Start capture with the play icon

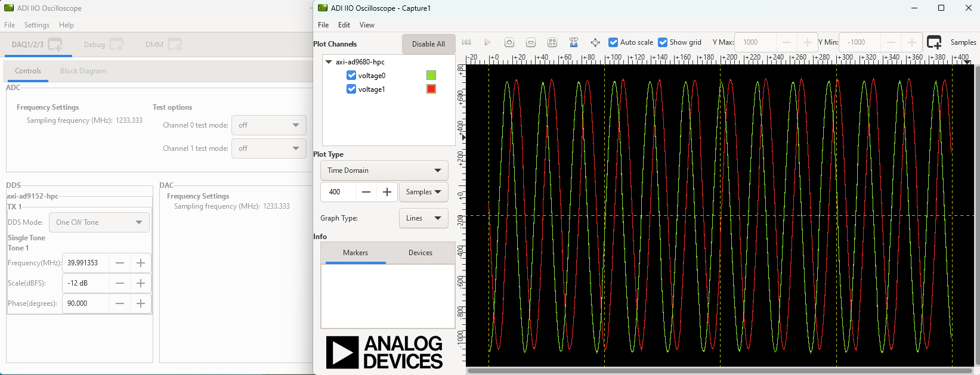(487, 42)
